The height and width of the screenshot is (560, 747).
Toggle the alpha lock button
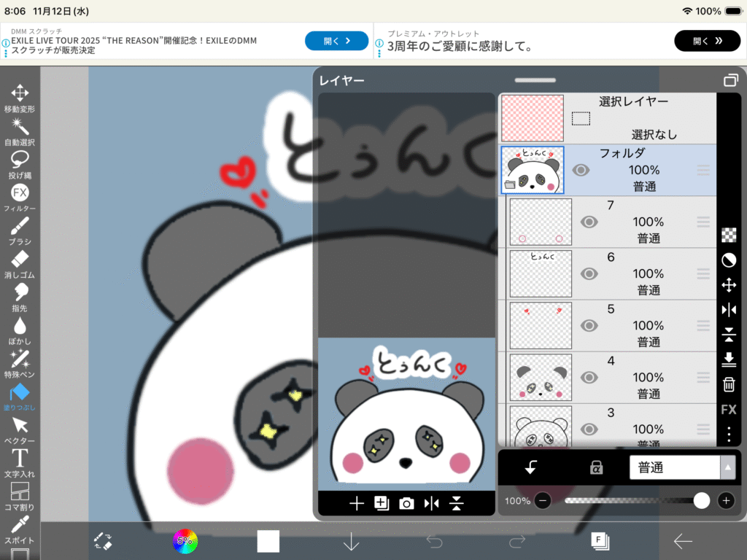(596, 468)
